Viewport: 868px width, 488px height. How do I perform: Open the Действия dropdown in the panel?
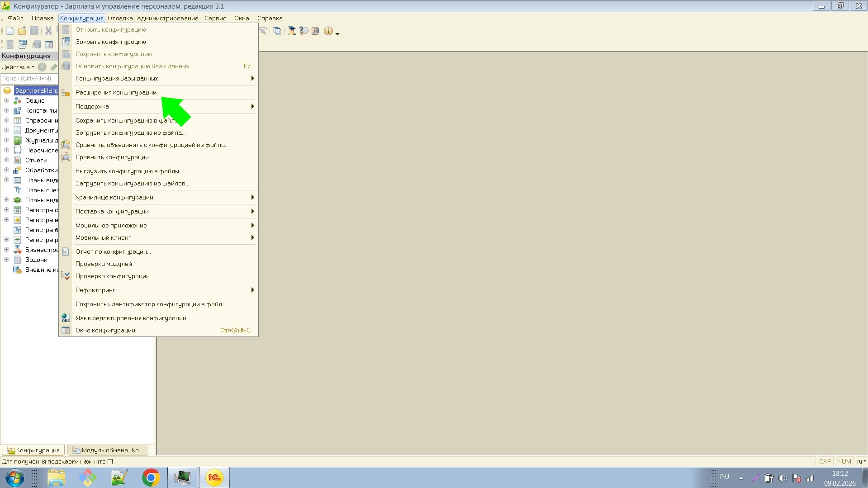click(18, 67)
